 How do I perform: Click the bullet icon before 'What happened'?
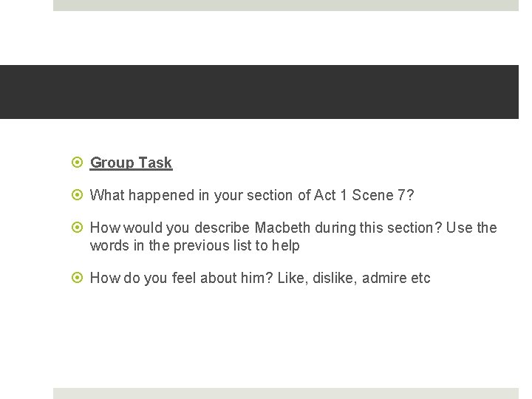pyautogui.click(x=79, y=195)
